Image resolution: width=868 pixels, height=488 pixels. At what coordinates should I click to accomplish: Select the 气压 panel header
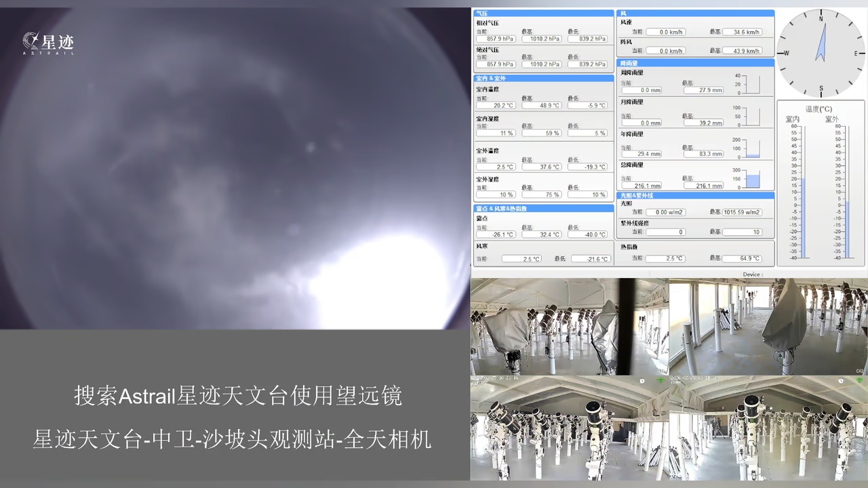pos(543,13)
